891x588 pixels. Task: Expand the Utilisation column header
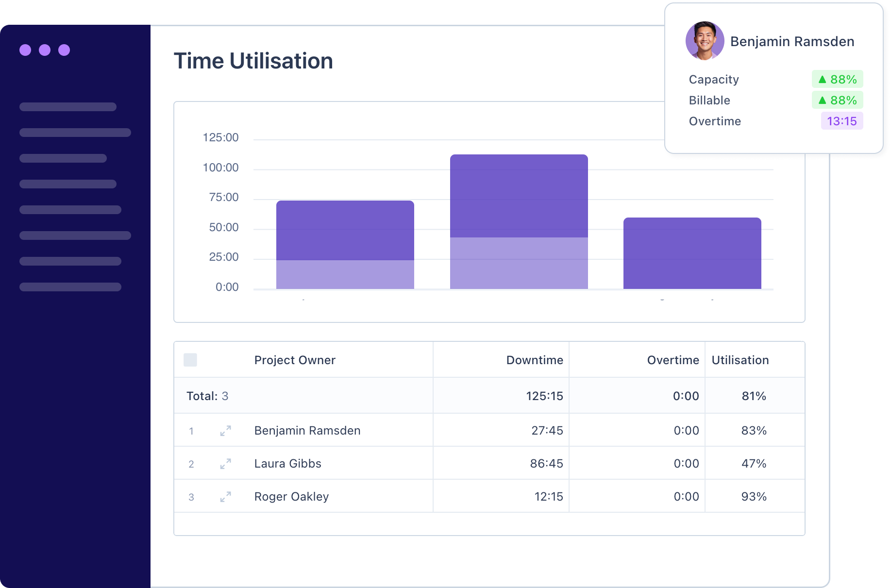tap(740, 359)
